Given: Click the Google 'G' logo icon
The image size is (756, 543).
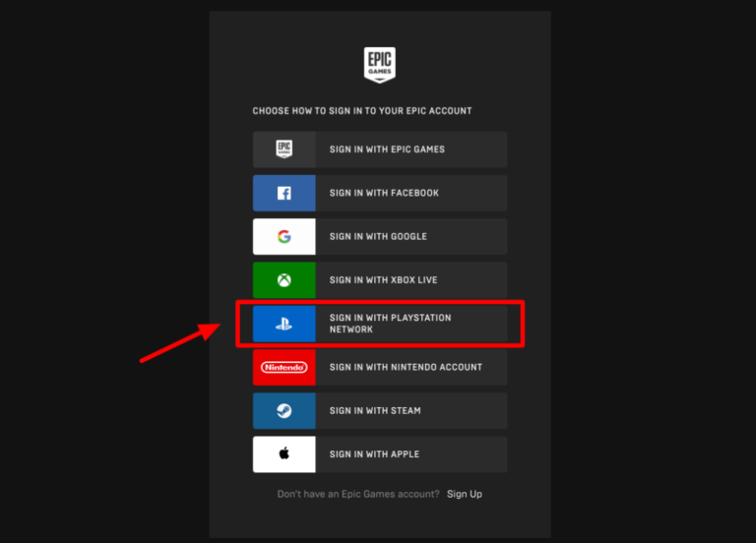Looking at the screenshot, I should pos(283,236).
